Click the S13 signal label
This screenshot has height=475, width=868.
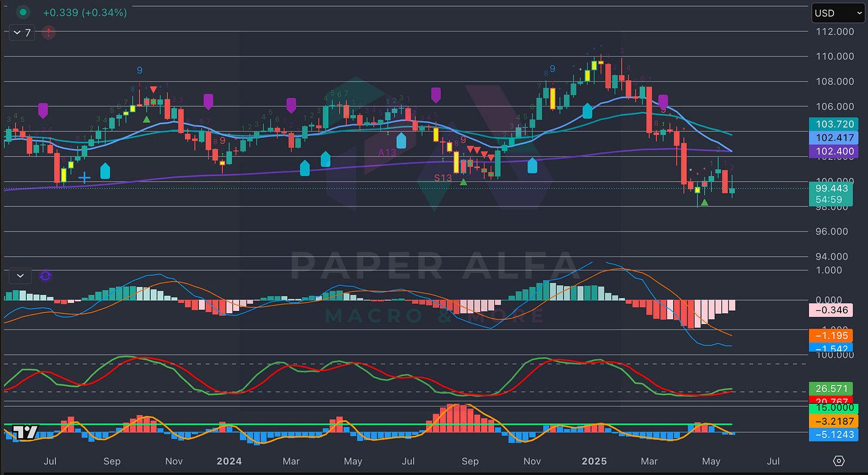442,178
